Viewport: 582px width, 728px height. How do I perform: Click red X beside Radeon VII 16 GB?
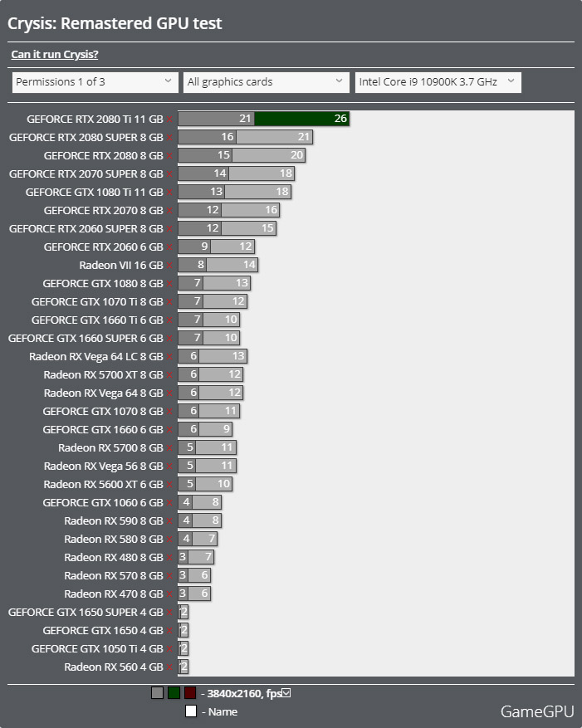(x=169, y=266)
